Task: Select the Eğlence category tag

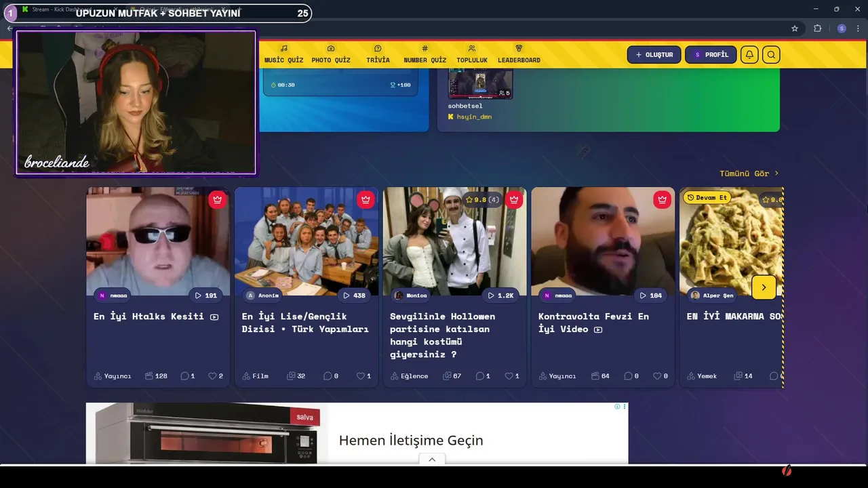Action: pos(410,375)
